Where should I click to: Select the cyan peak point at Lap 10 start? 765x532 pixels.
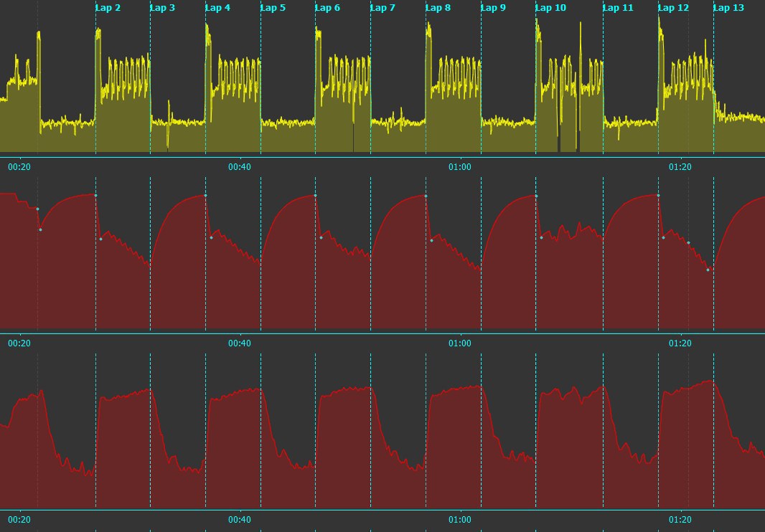coord(536,196)
